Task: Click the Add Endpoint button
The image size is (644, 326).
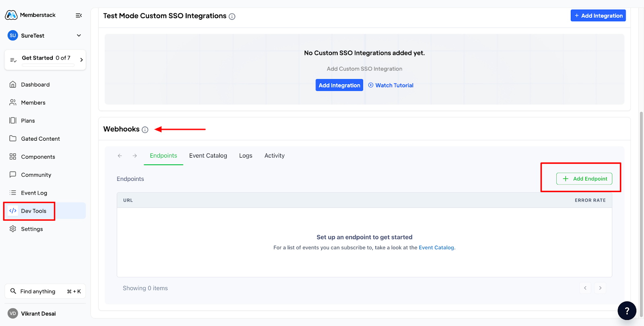Action: point(584,178)
